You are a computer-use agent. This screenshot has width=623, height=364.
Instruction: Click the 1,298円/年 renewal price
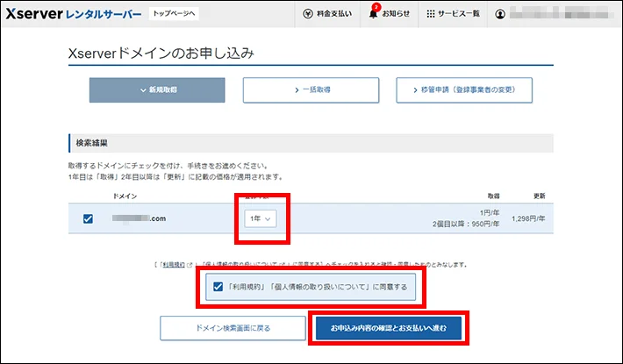point(528,218)
